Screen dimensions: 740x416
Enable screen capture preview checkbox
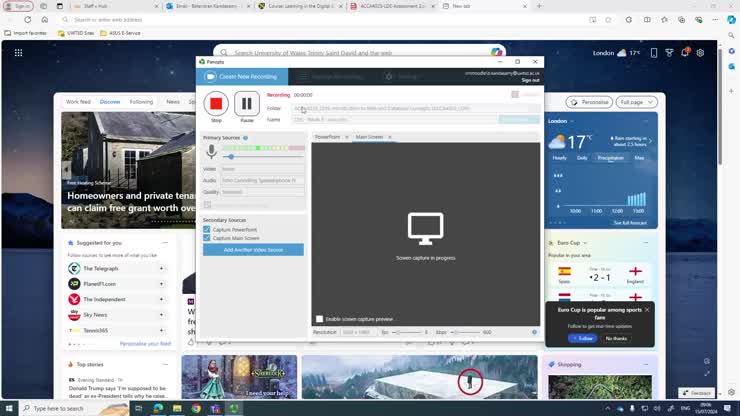coord(320,319)
